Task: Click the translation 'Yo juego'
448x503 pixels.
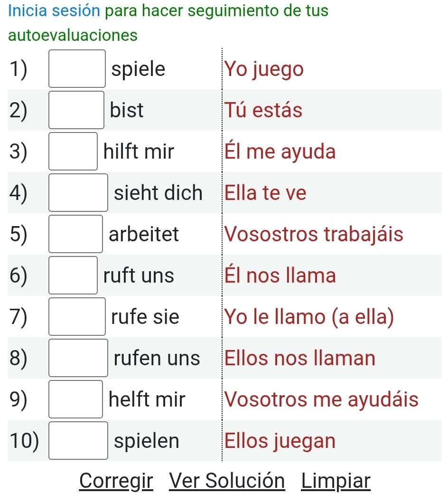Action: [264, 69]
